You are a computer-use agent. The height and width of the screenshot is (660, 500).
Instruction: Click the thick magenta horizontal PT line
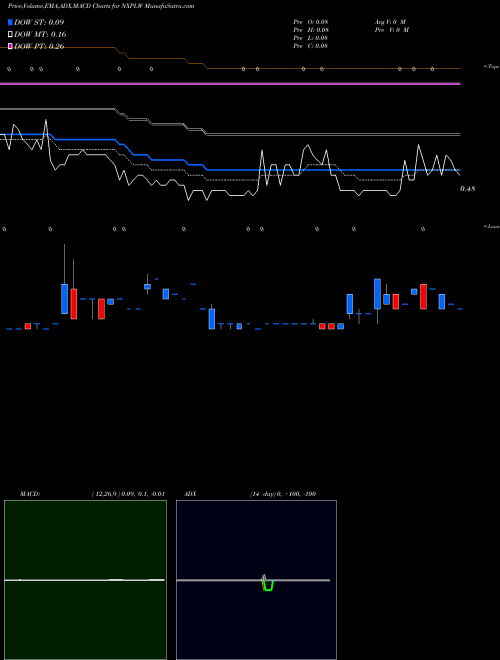pyautogui.click(x=230, y=84)
